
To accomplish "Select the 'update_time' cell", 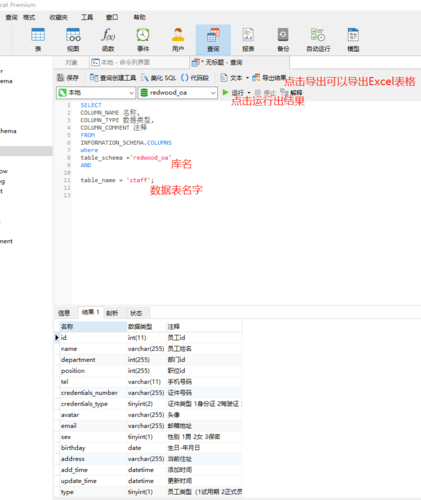I will coord(93,481).
